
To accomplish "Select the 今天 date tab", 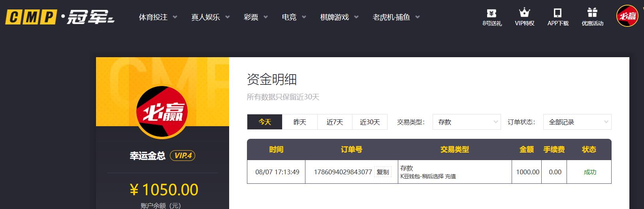I will click(x=265, y=122).
